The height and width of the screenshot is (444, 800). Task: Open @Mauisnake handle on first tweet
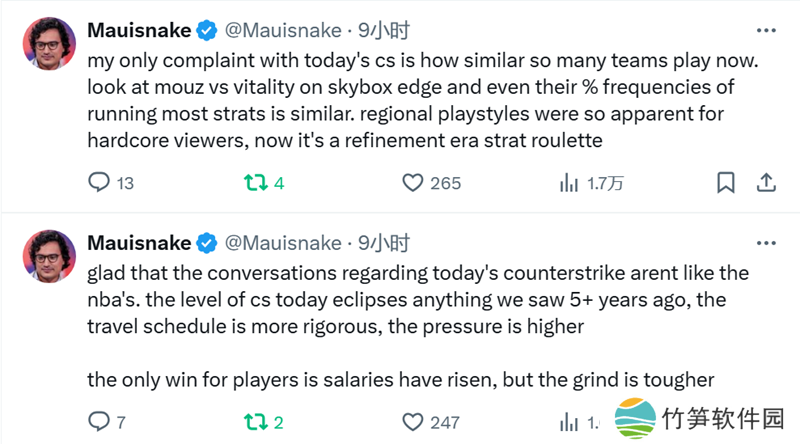pyautogui.click(x=279, y=28)
